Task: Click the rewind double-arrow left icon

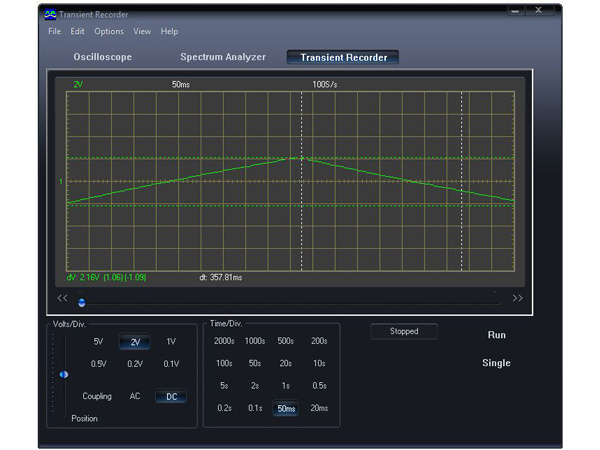Action: [x=62, y=298]
